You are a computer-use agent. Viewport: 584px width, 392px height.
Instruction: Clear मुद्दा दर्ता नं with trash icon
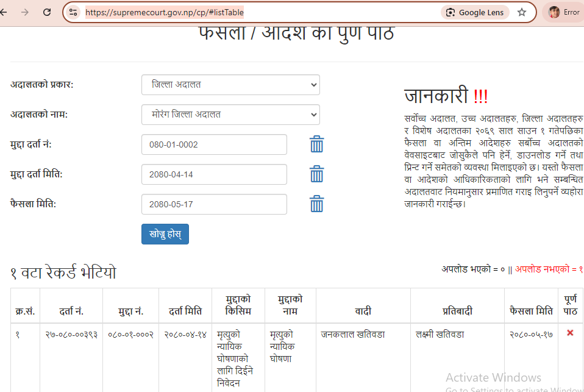point(316,144)
